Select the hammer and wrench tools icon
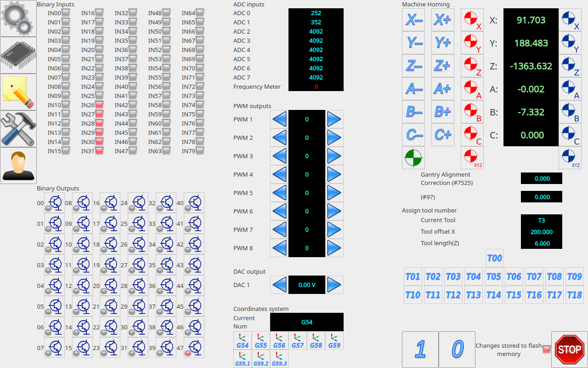 [18, 129]
